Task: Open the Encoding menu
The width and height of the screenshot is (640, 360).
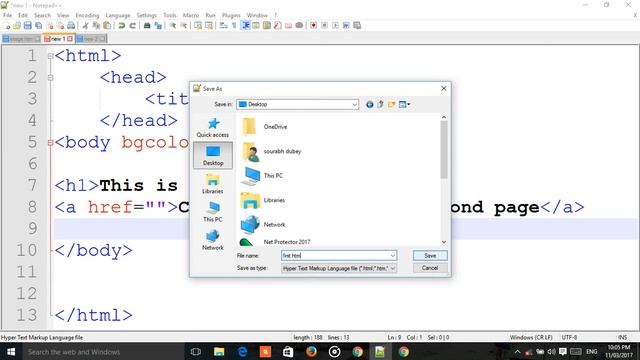Action: tap(87, 15)
